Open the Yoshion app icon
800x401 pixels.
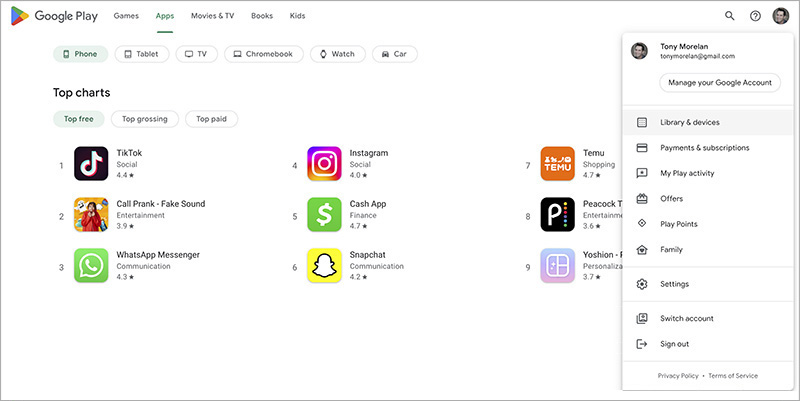pos(557,265)
